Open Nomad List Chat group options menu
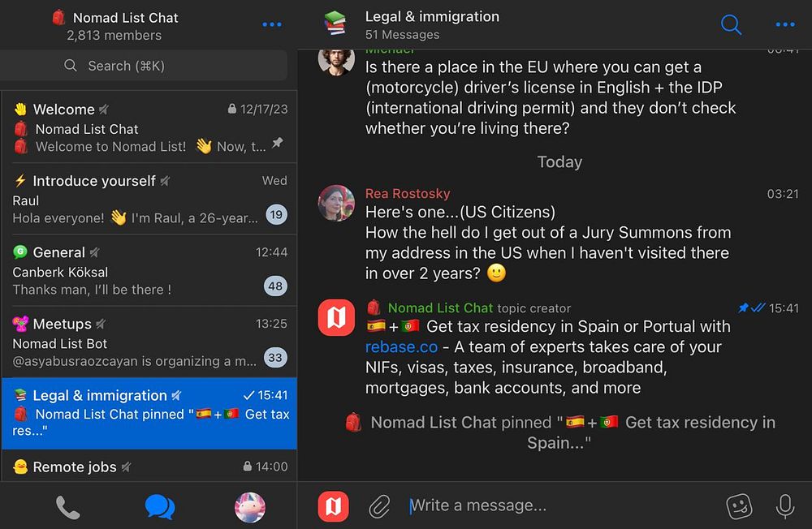 272,24
